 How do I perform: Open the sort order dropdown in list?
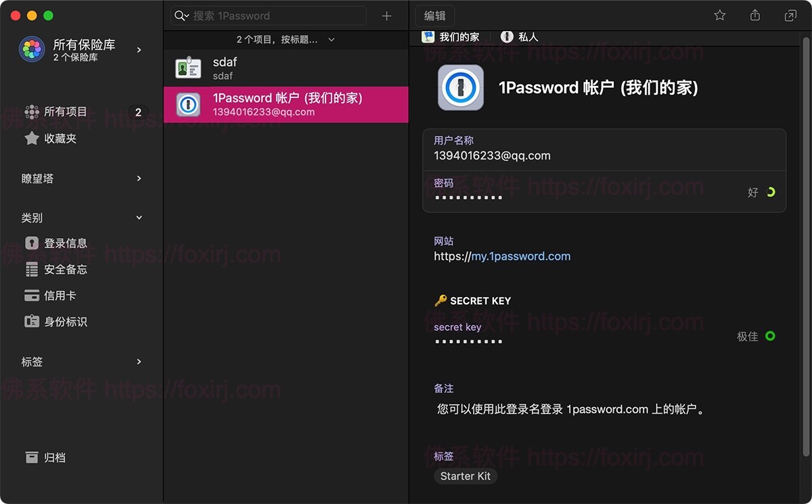332,40
